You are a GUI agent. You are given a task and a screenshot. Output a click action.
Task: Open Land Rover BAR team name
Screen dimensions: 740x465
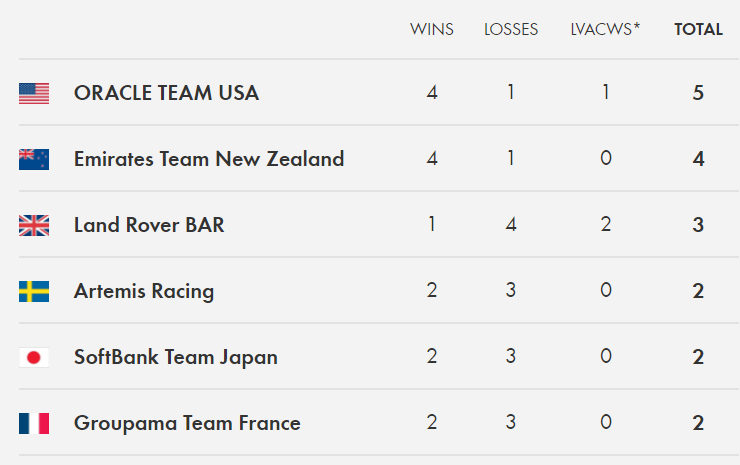coord(149,225)
